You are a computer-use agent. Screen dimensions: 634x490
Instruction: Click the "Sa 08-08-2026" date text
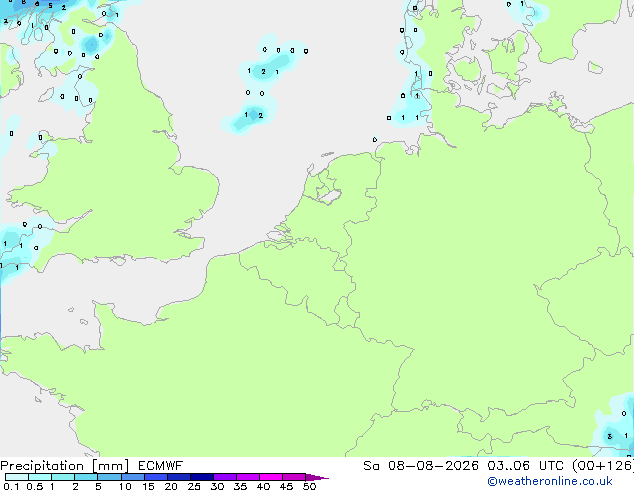[421, 466]
